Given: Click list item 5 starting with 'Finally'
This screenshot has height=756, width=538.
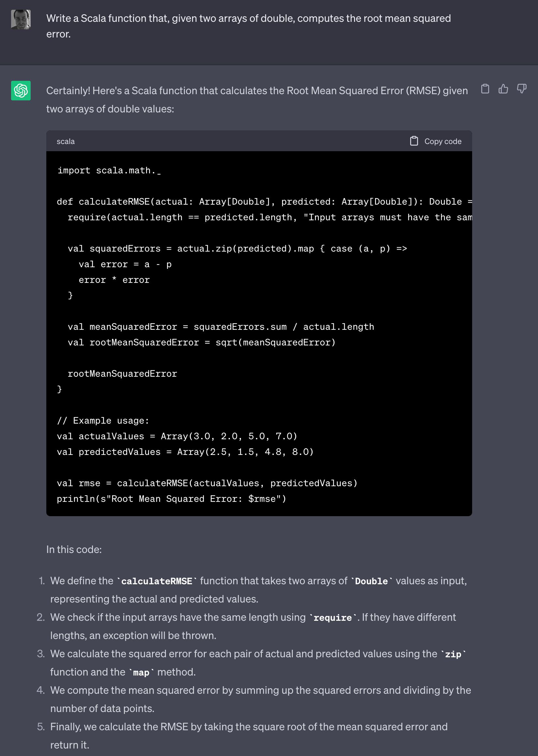Looking at the screenshot, I should [249, 735].
